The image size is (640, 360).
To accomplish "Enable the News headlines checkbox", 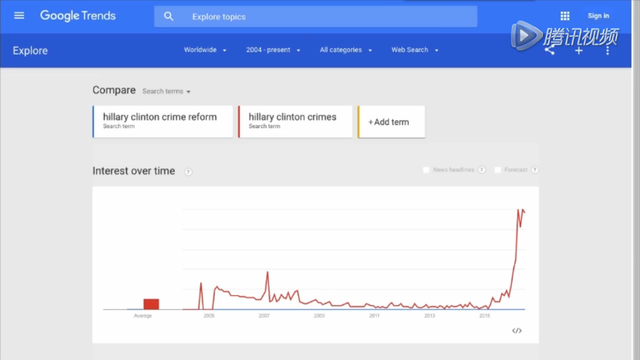I will point(426,170).
